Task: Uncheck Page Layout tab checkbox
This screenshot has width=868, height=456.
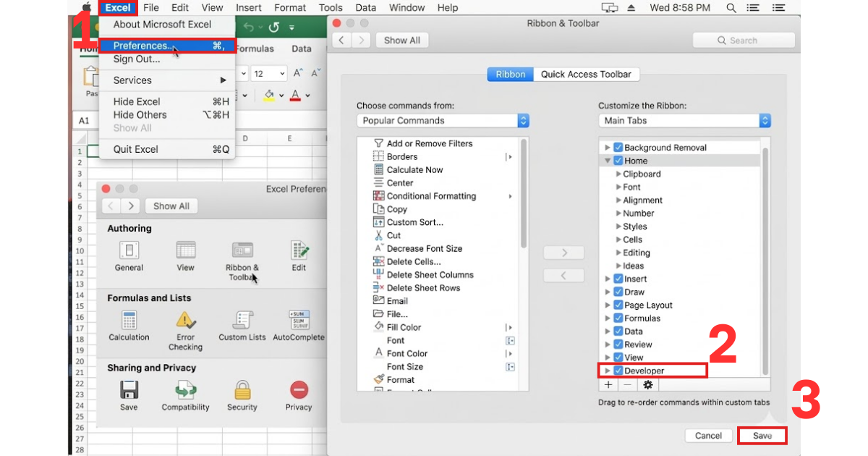Action: pyautogui.click(x=618, y=305)
